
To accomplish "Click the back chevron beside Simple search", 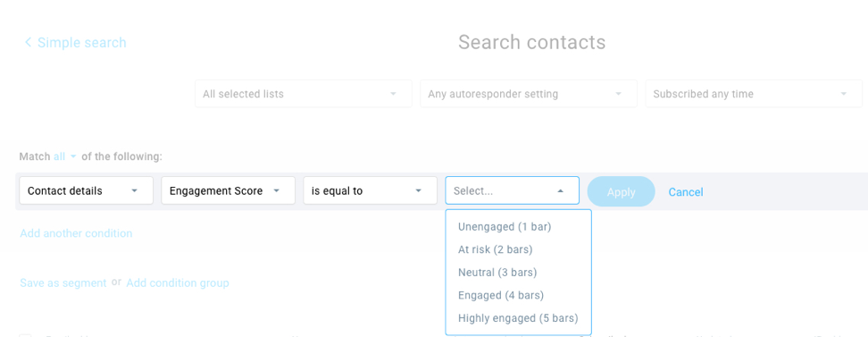I will (x=28, y=42).
